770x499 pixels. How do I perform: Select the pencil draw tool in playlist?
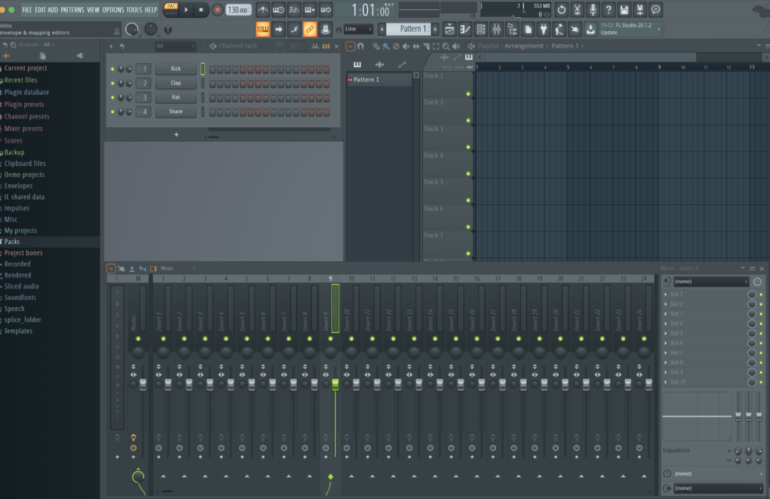pos(376,46)
